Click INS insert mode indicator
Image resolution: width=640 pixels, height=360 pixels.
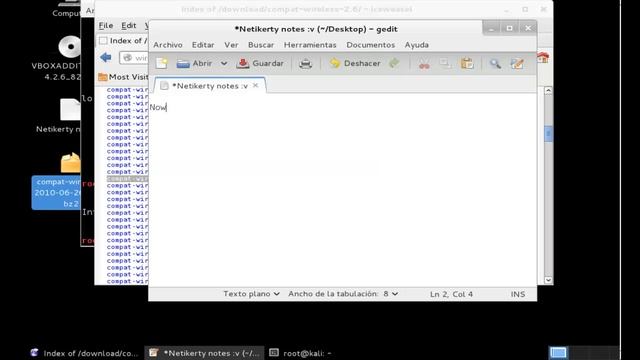(x=518, y=294)
